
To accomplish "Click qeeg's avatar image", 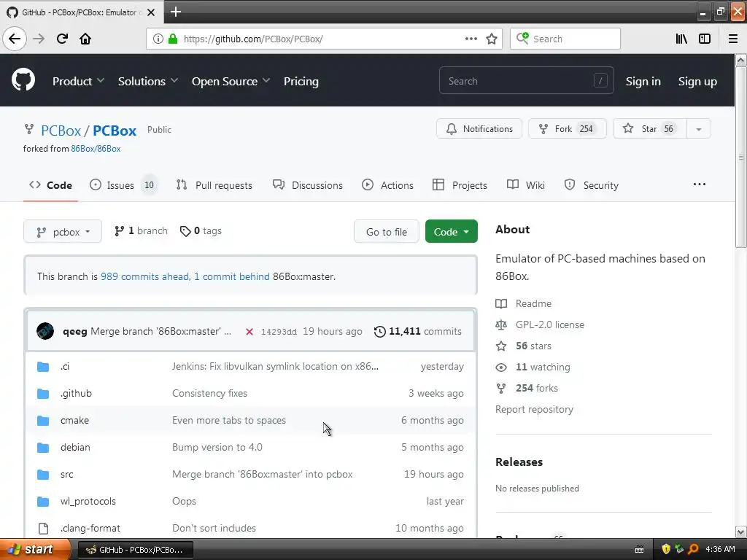I will point(45,331).
